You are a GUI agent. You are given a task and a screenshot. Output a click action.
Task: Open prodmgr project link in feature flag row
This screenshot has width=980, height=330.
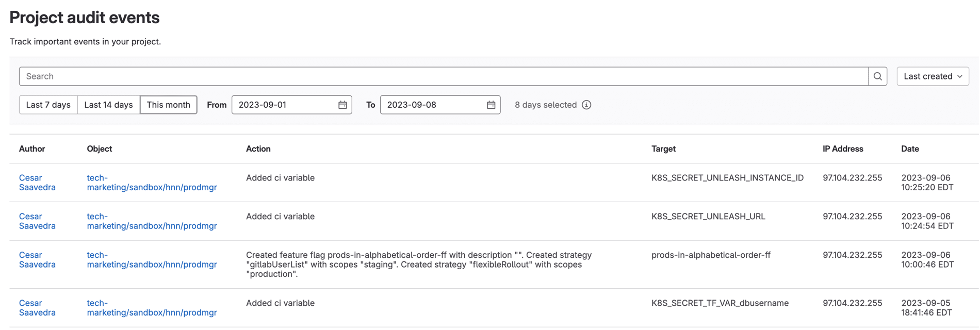point(152,260)
